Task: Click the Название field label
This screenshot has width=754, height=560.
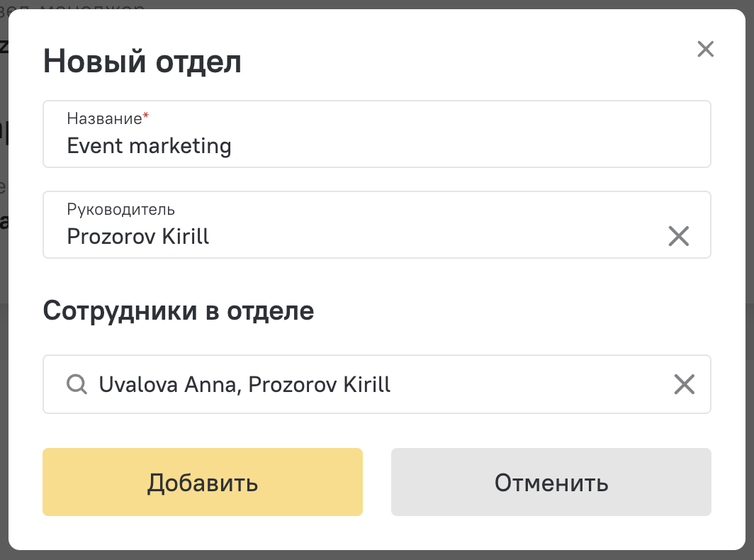Action: click(104, 118)
